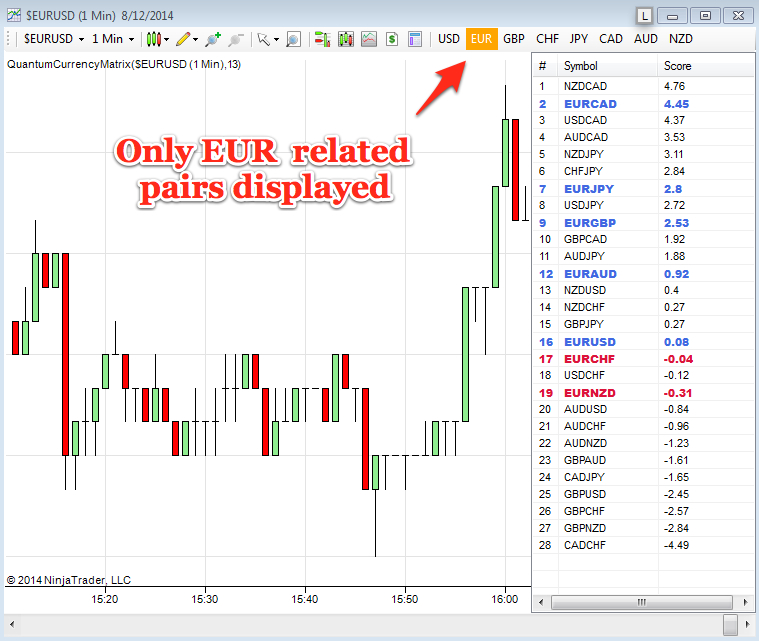
Task: Click the 16:00 time axis label
Action: point(505,599)
